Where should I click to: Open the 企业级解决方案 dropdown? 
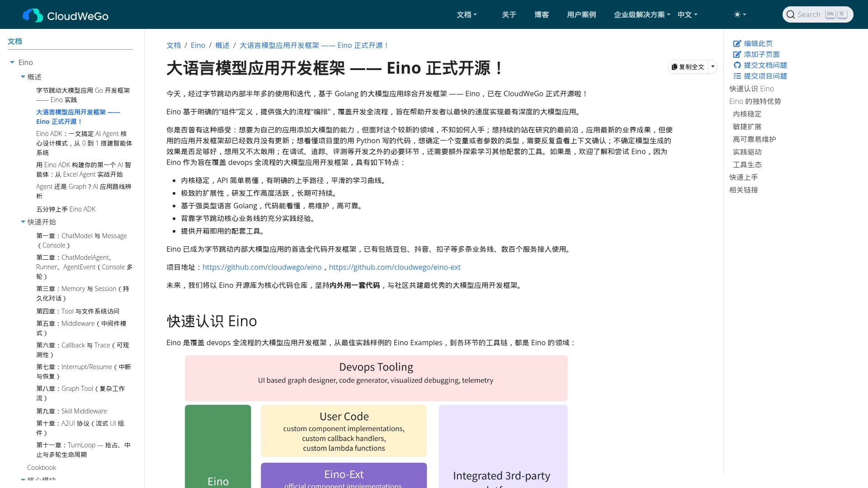(x=642, y=14)
